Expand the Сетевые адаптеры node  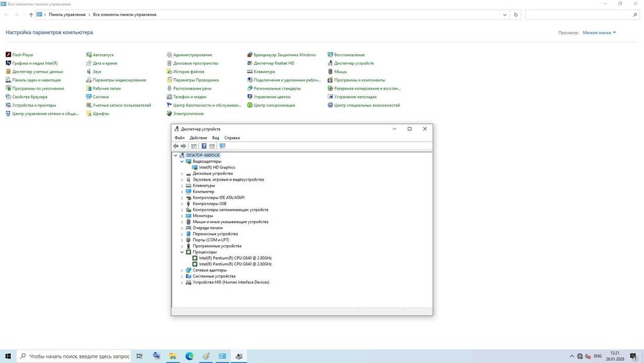point(182,270)
